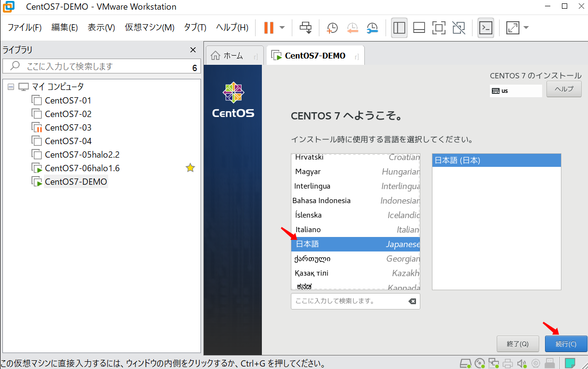Revert to snapshot toolbar icon
Screen dimensions: 588x369
[x=353, y=28]
